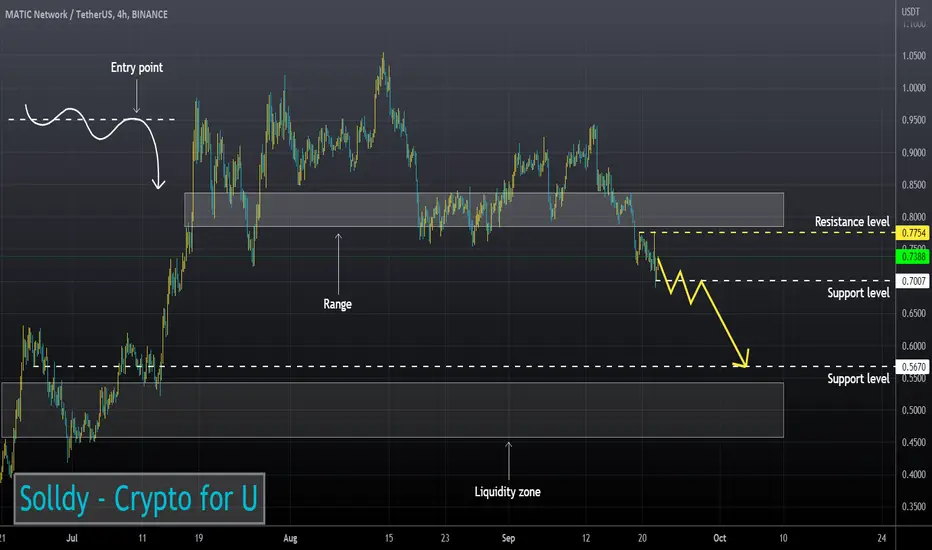The width and height of the screenshot is (932, 550).
Task: Click the Jul label on time axis
Action: tap(72, 538)
